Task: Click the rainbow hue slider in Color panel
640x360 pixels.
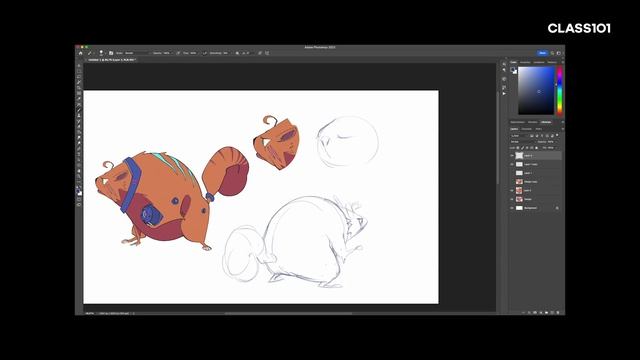Action: click(x=560, y=91)
